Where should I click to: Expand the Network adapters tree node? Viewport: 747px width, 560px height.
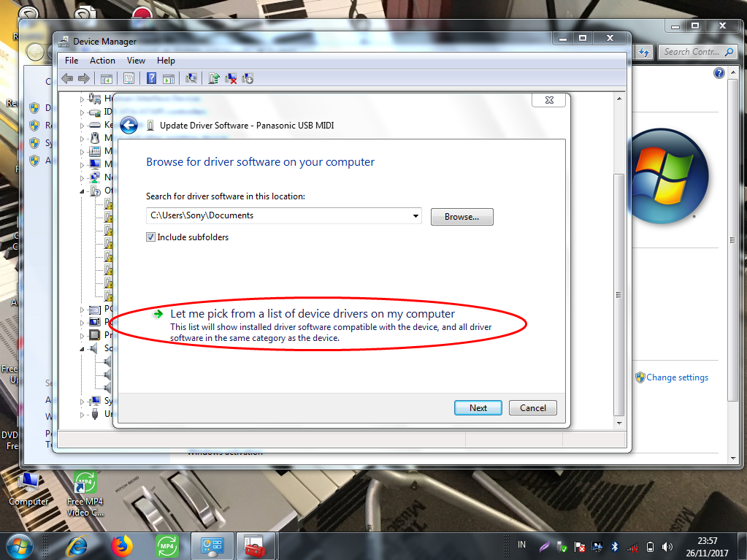click(82, 178)
